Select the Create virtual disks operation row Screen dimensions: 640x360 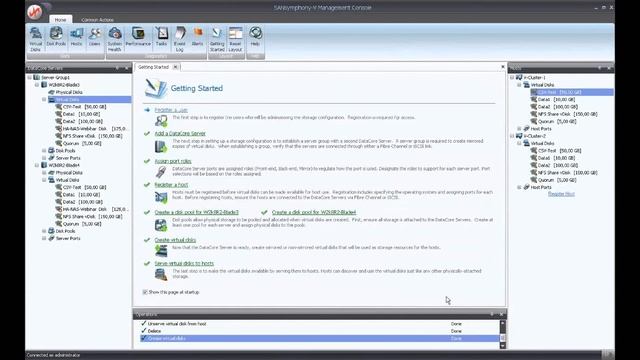[x=319, y=338]
